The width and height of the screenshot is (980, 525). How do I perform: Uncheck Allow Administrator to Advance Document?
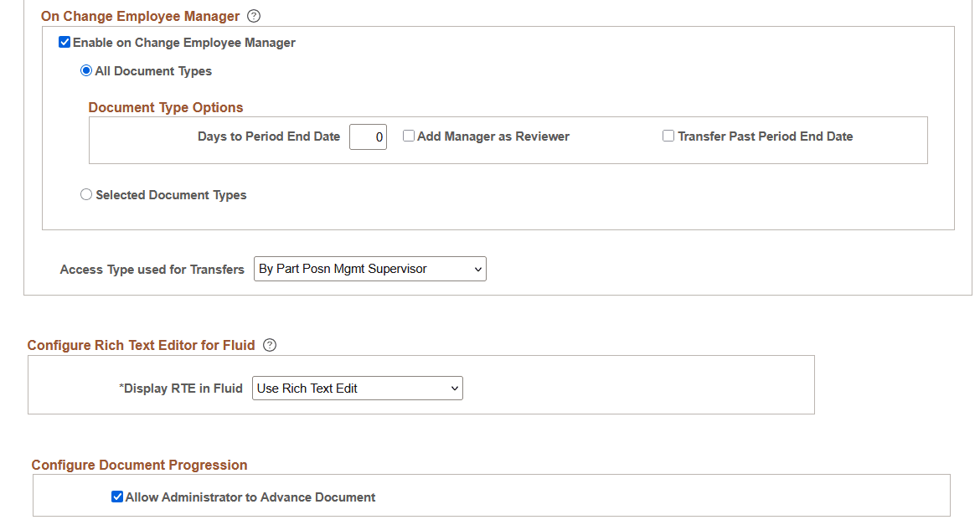pyautogui.click(x=117, y=496)
